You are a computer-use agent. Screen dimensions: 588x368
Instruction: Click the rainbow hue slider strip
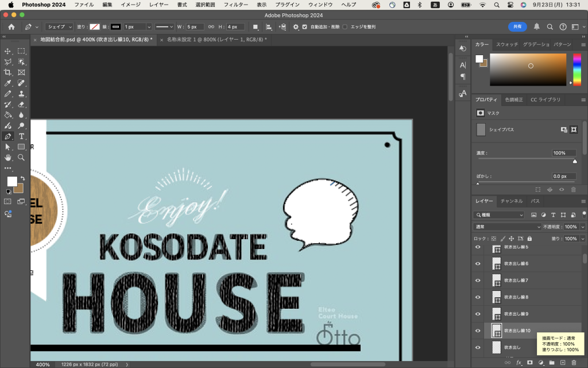pos(577,70)
